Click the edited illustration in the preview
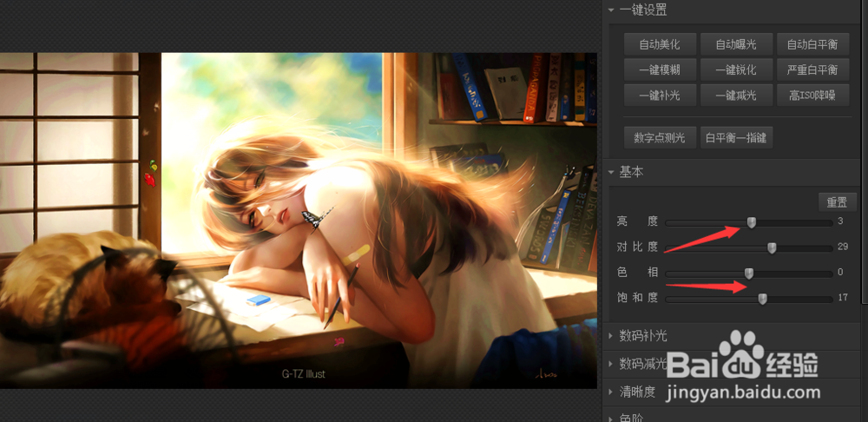The image size is (868, 422). [299, 221]
